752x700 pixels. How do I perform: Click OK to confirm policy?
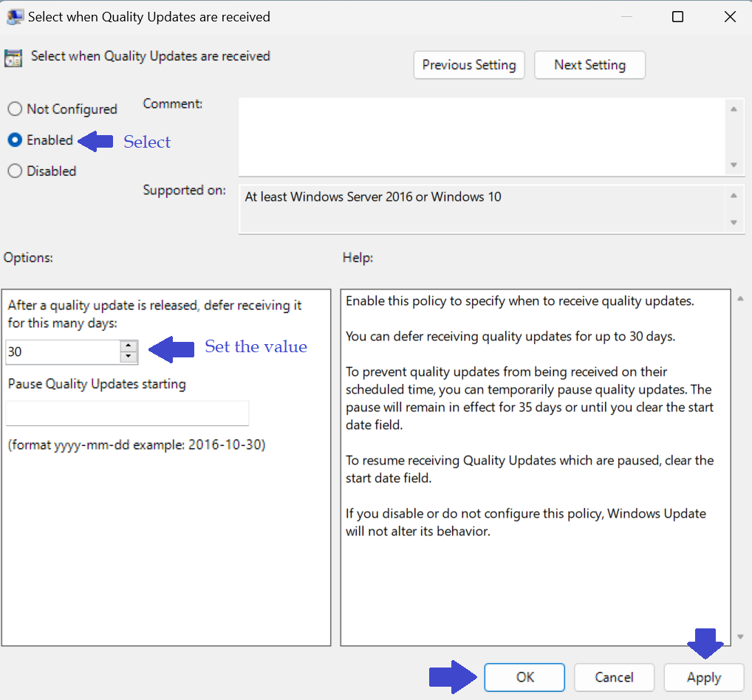coord(524,677)
